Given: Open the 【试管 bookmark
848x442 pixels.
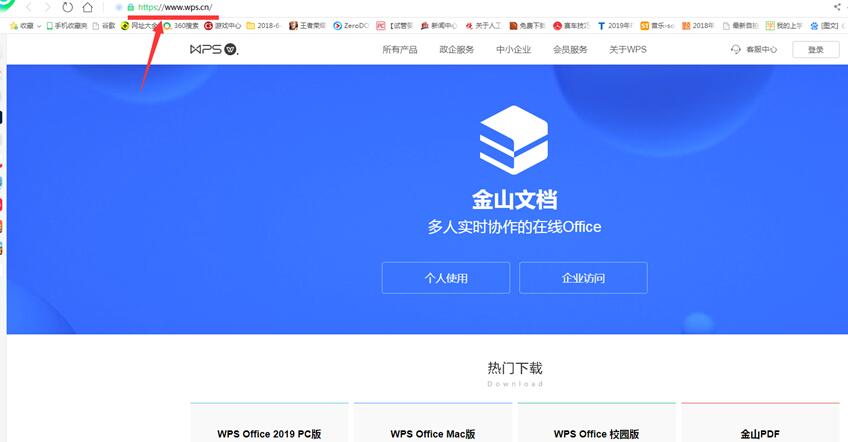Looking at the screenshot, I should 395,25.
